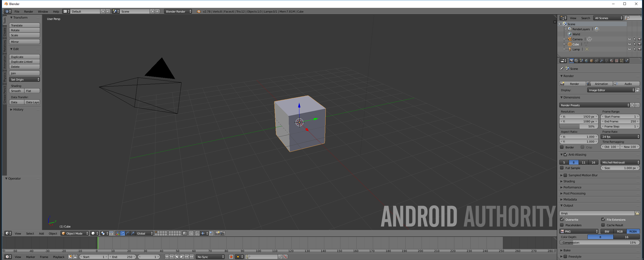
Task: Open the Material properties tab icon
Action: [x=612, y=61]
